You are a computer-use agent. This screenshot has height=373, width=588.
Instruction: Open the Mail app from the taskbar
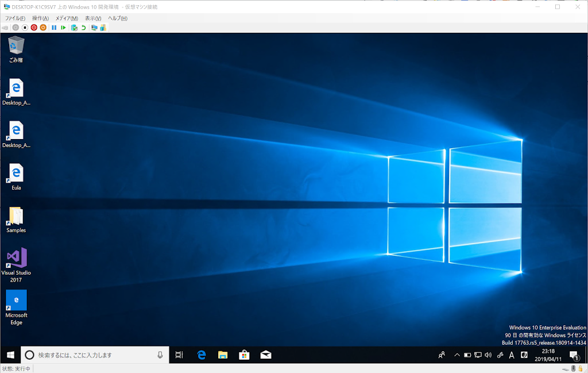point(265,355)
